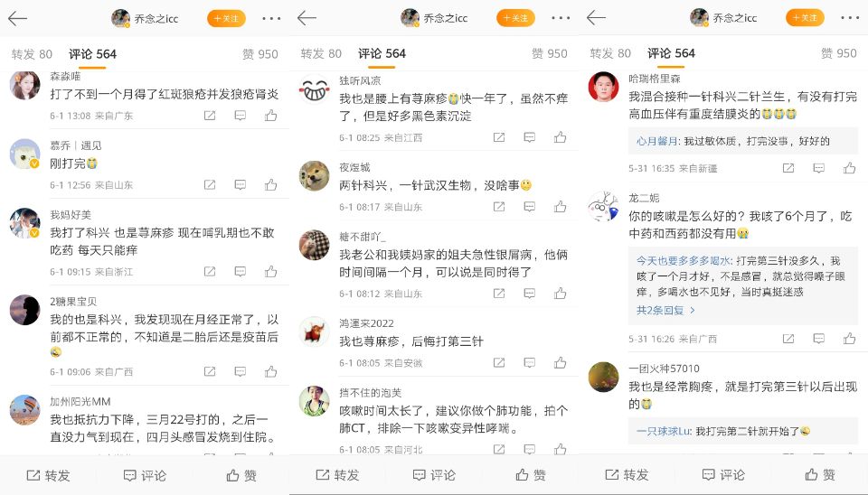Image resolution: width=868 pixels, height=495 pixels.
Task: Expand 共2条回复 replies
Action: click(x=665, y=310)
